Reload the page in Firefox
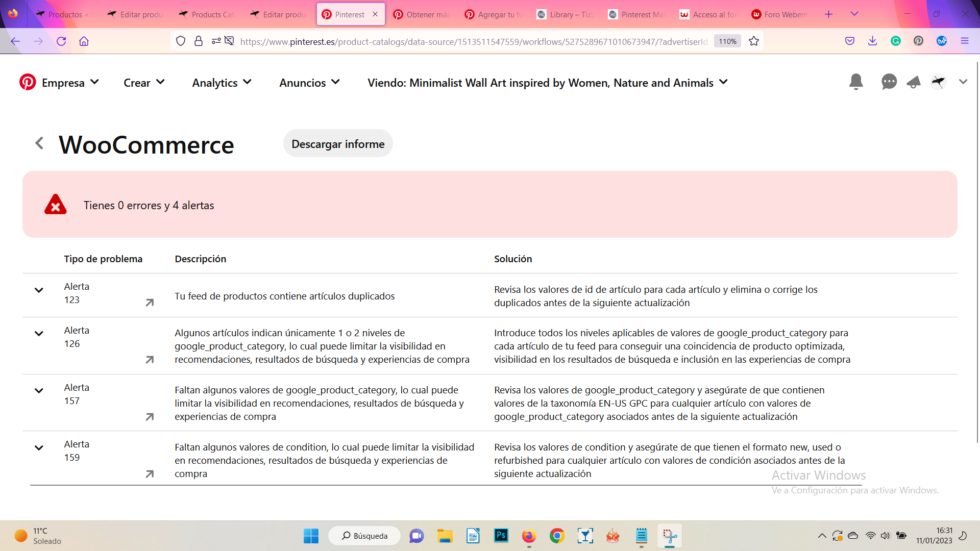The height and width of the screenshot is (551, 980). tap(61, 41)
